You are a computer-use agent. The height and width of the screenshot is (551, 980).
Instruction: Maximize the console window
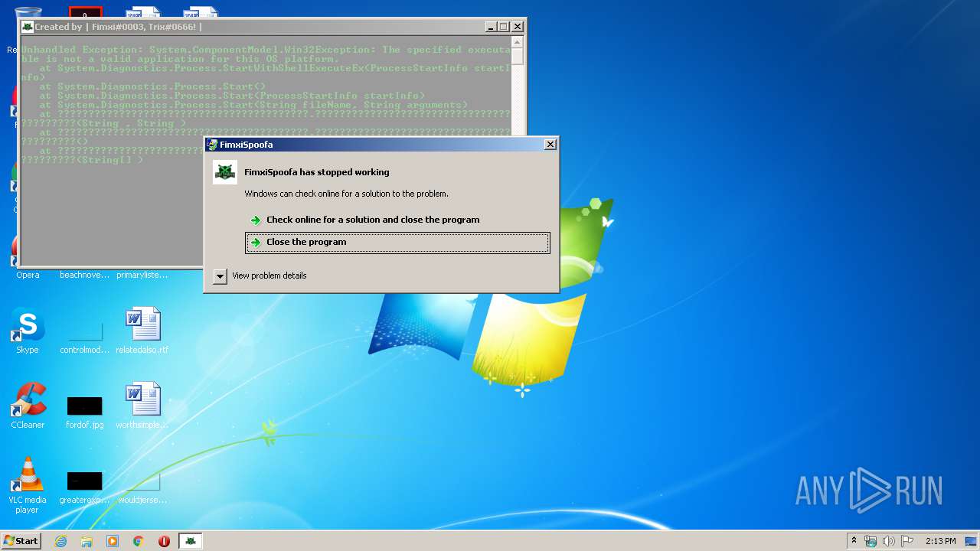pos(504,27)
